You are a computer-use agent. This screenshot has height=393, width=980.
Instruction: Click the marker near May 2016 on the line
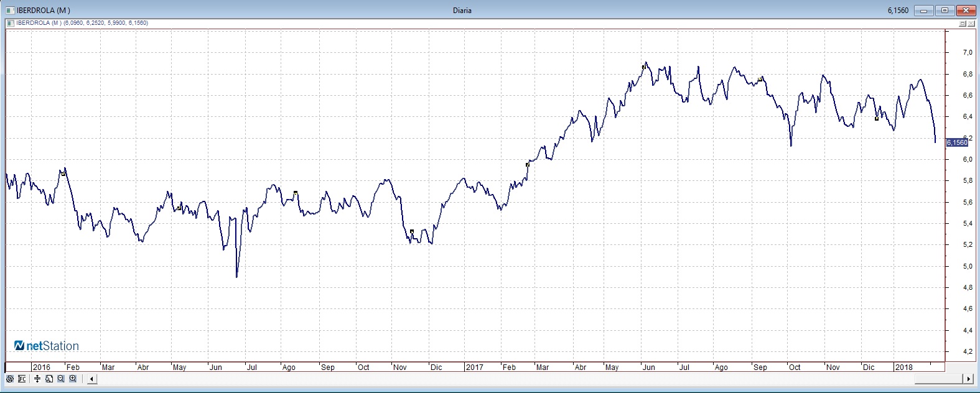179,207
